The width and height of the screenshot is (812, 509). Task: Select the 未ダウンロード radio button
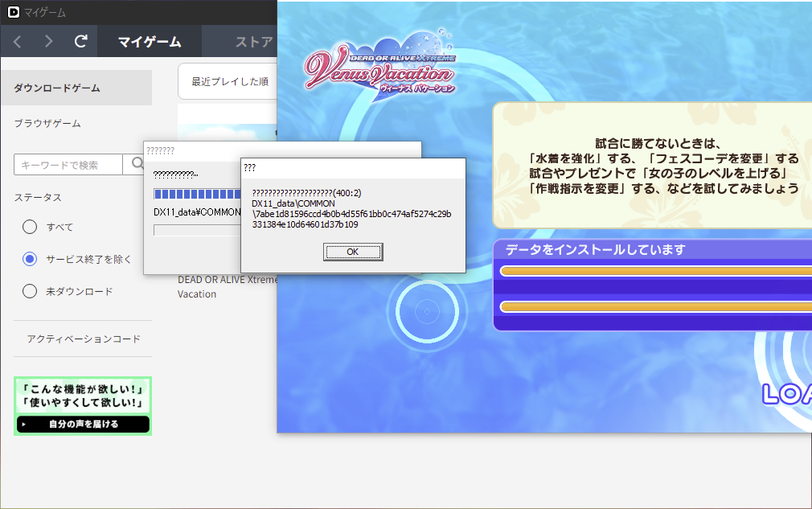[x=30, y=291]
